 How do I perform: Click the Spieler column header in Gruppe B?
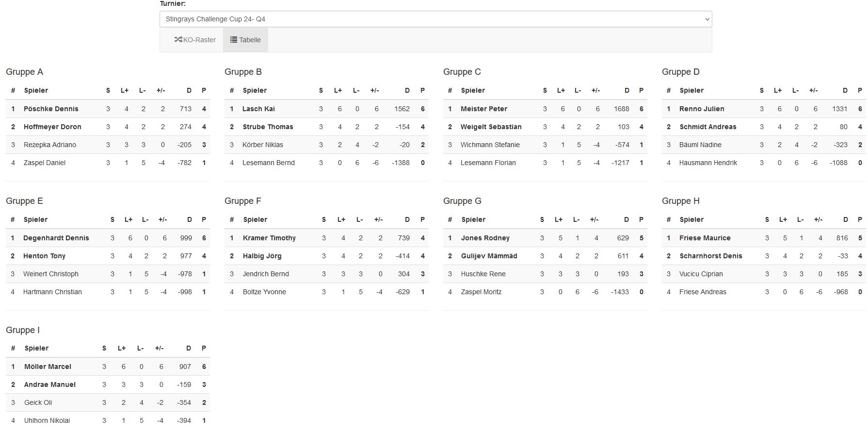(255, 90)
